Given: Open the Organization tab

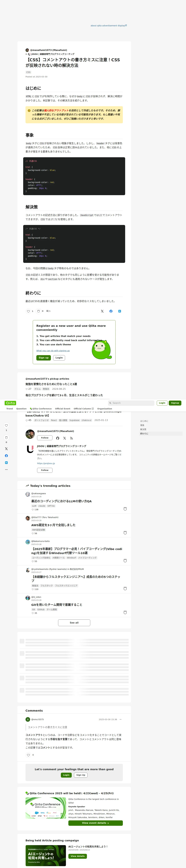Looking at the screenshot, I should point(105,409).
